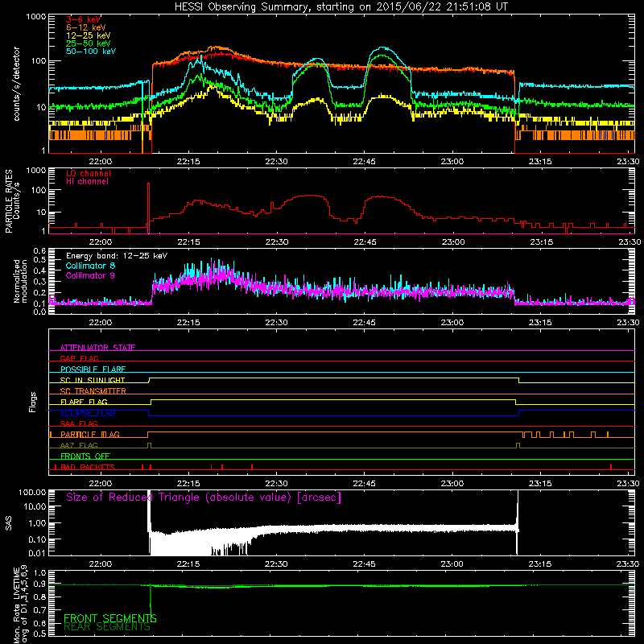644x644 pixels.
Task: Click the 'POSSIBLE FLARE' flag label
Action: 93,369
